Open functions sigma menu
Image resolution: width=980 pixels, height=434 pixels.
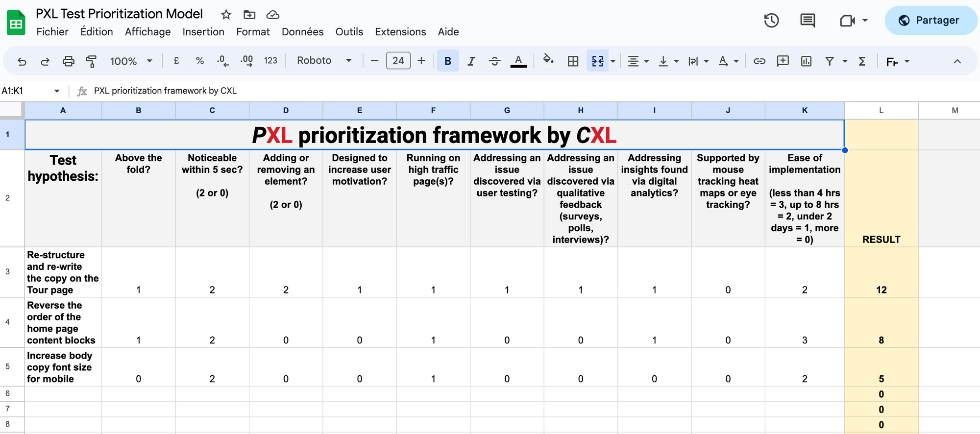pos(862,61)
